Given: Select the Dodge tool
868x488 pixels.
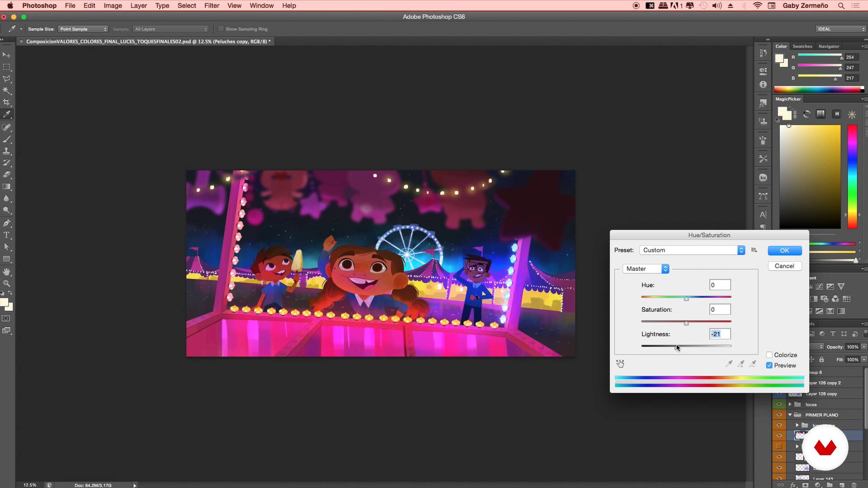Looking at the screenshot, I should (x=7, y=210).
